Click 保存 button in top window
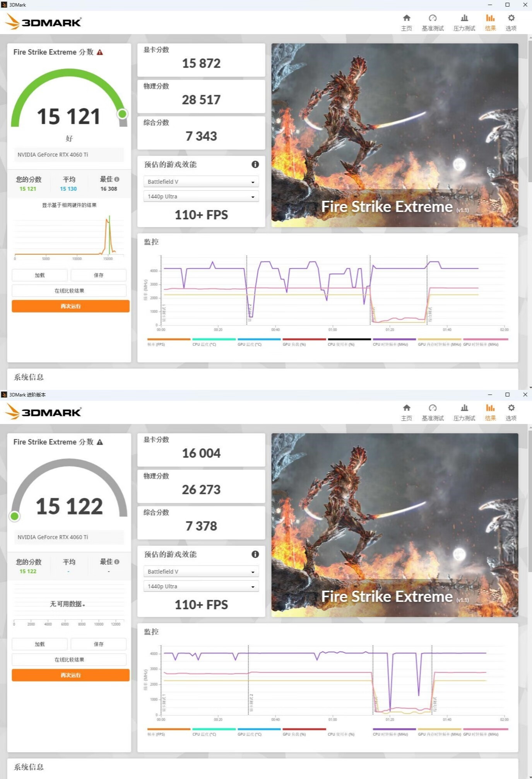 (99, 275)
